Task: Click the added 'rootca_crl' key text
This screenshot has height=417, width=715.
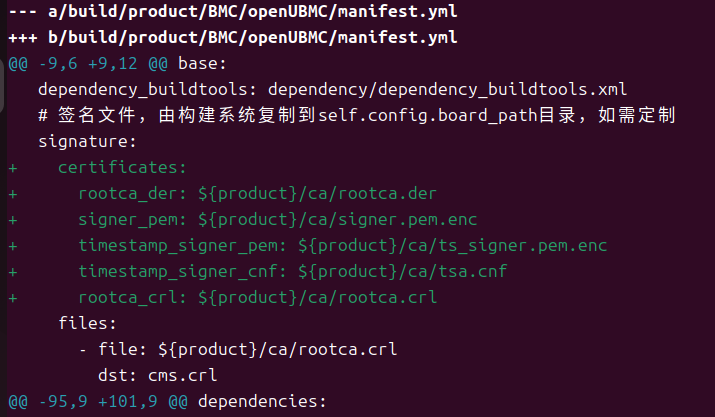Action: [x=127, y=298]
